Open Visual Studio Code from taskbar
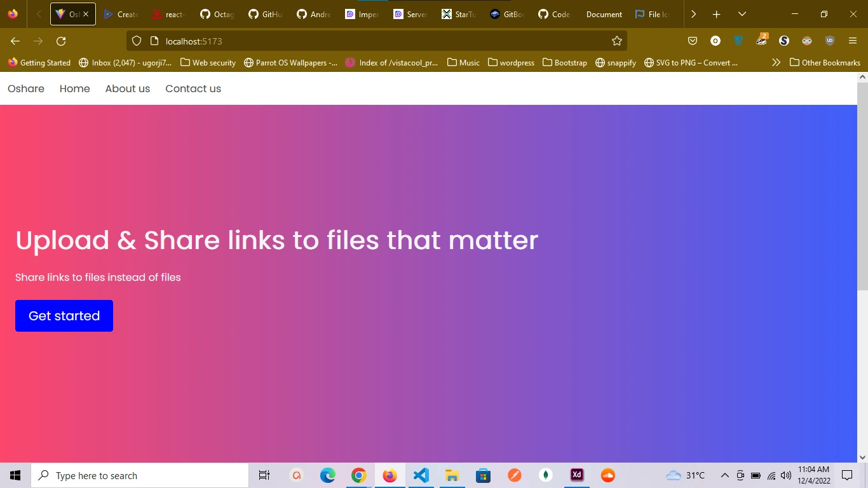The width and height of the screenshot is (868, 488). (x=421, y=475)
